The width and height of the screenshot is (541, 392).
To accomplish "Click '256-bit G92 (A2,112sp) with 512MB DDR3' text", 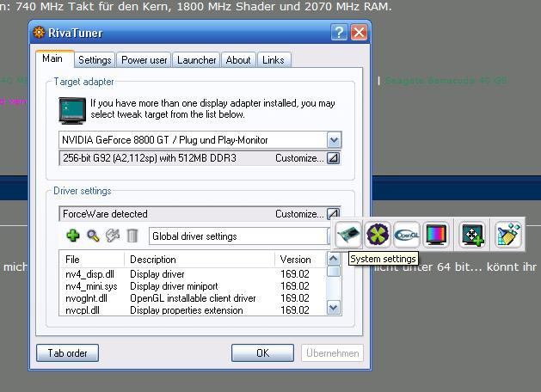I will point(150,158).
